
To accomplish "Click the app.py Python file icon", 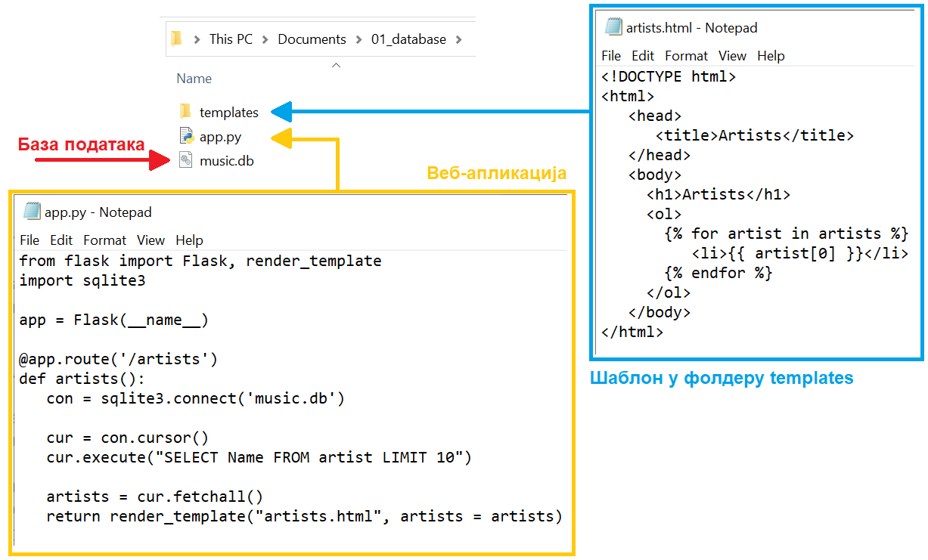I will tap(186, 136).
